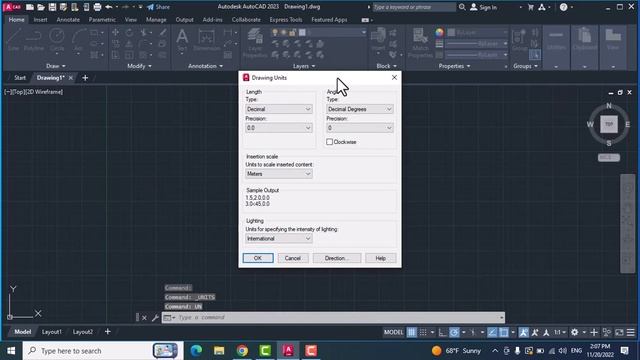The image size is (640, 360).
Task: Select the Circle tool
Action: [x=57, y=40]
